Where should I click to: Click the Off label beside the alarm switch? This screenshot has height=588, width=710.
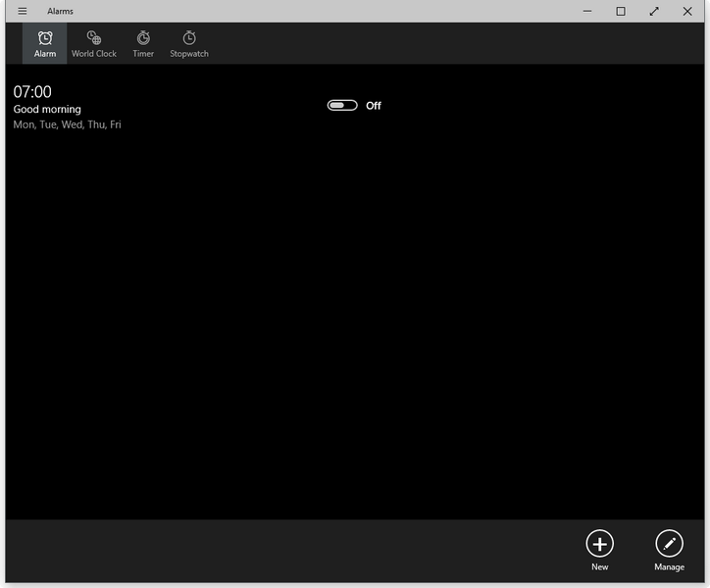(x=374, y=106)
